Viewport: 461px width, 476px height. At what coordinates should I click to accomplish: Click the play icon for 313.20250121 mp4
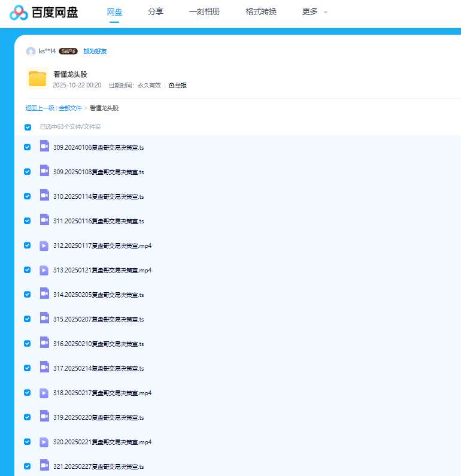tap(44, 270)
